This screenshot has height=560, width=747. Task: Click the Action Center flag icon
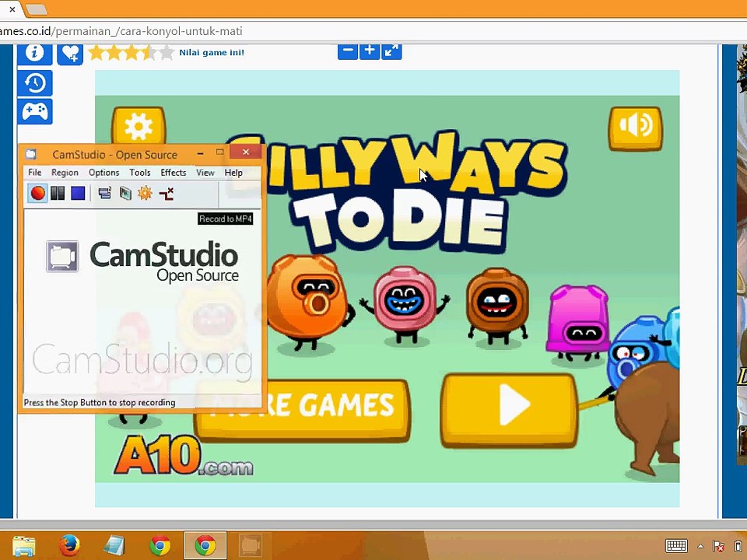tap(718, 546)
